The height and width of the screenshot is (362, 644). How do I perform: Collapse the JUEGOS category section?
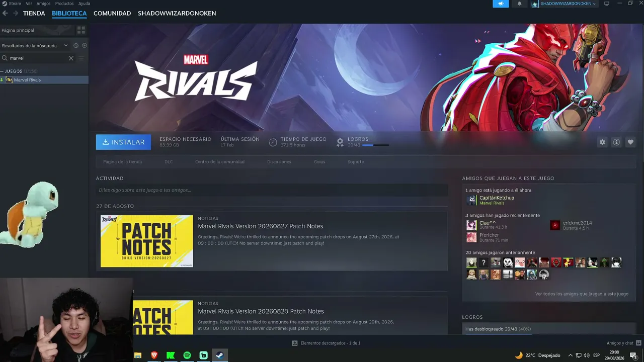2,71
